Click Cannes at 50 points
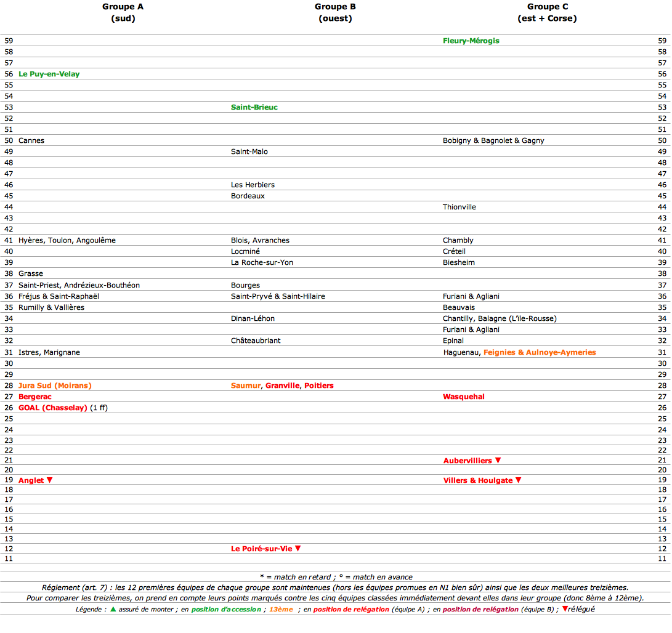Image resolution: width=672 pixels, height=633 pixels. point(31,140)
